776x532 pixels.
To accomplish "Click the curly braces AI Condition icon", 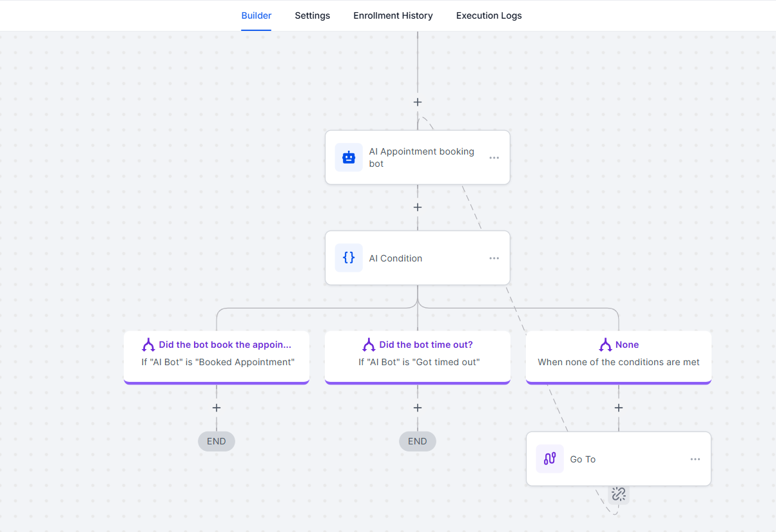I will pos(349,258).
